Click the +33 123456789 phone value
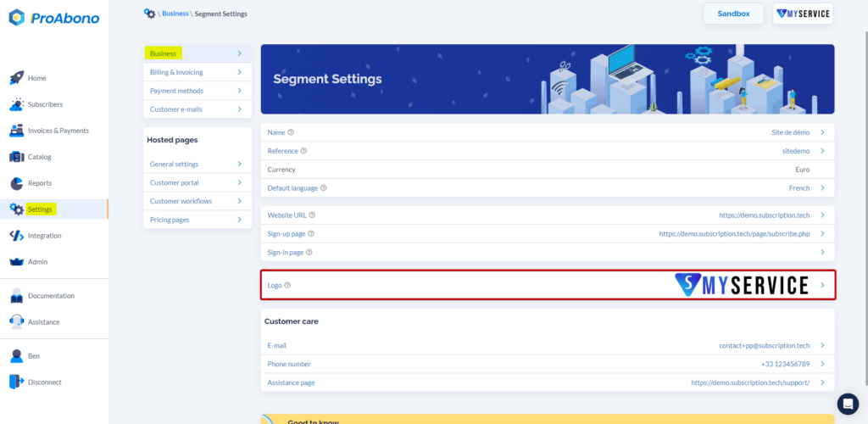Viewport: 868px width, 424px height. click(x=786, y=365)
